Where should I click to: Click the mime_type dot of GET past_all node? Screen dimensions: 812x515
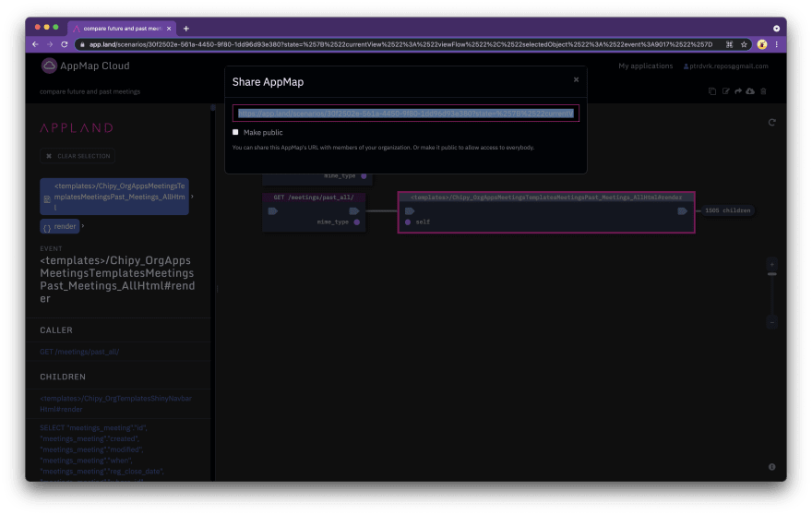tap(357, 222)
